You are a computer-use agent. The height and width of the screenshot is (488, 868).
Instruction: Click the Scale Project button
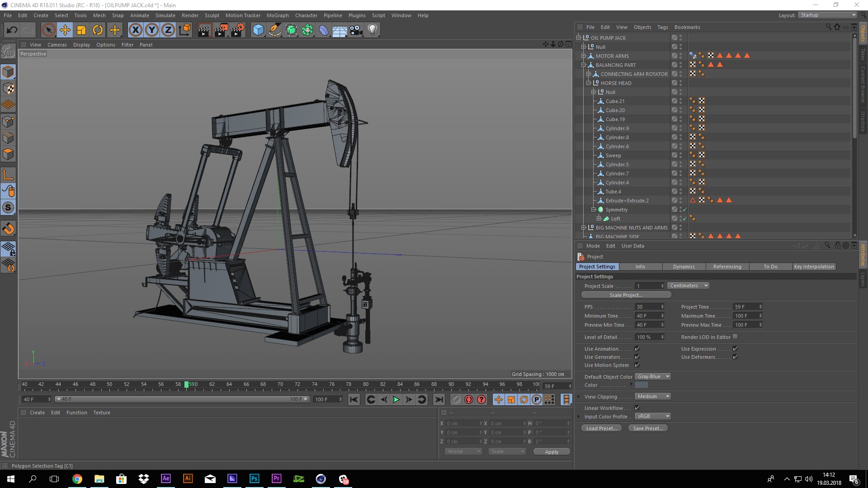pyautogui.click(x=626, y=295)
